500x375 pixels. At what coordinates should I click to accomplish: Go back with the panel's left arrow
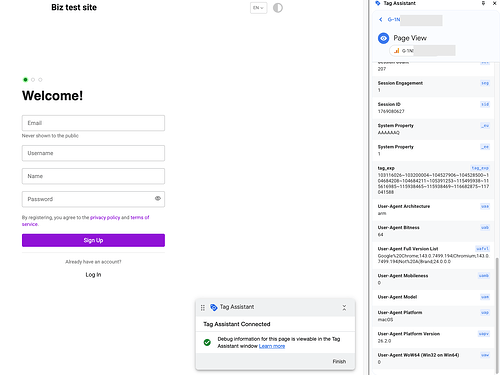click(x=381, y=19)
